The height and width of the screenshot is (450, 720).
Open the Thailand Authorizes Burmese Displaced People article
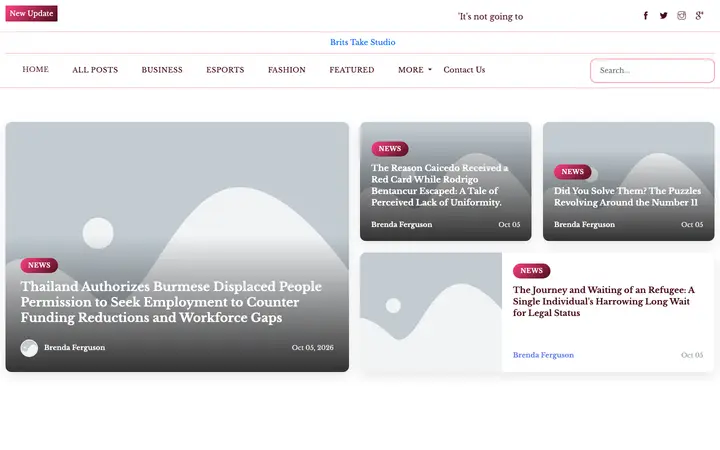(x=171, y=302)
